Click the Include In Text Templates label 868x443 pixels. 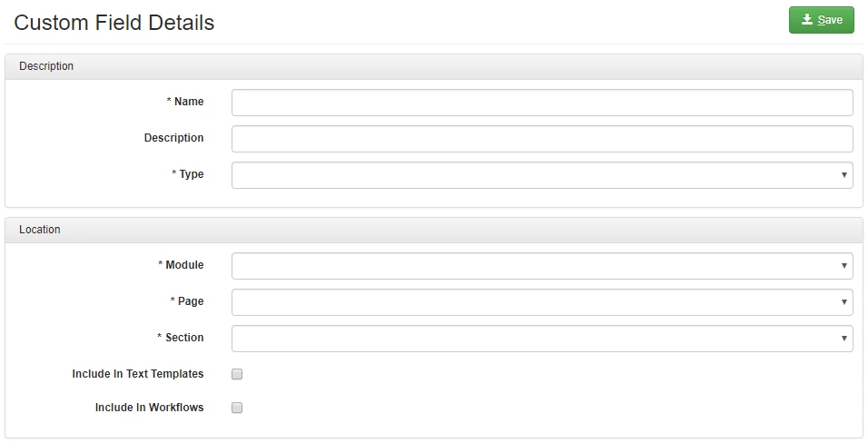click(x=138, y=374)
